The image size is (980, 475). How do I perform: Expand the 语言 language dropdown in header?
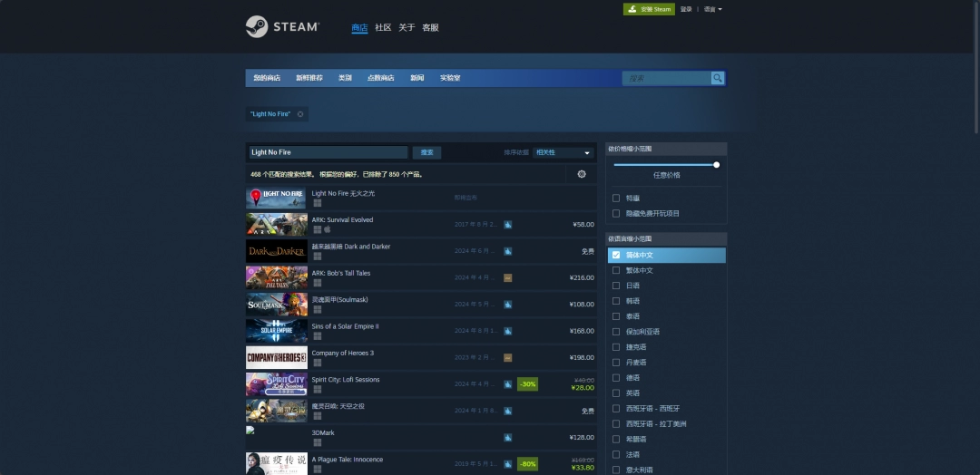[x=712, y=9]
